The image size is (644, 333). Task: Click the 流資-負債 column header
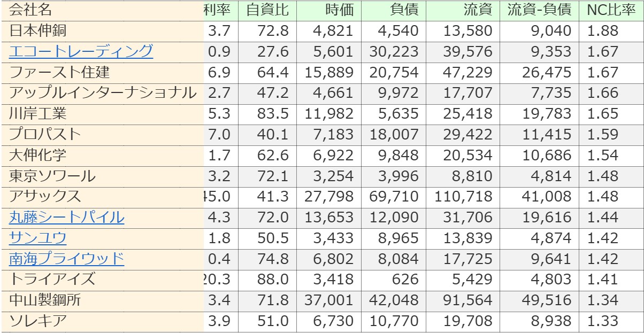point(541,10)
